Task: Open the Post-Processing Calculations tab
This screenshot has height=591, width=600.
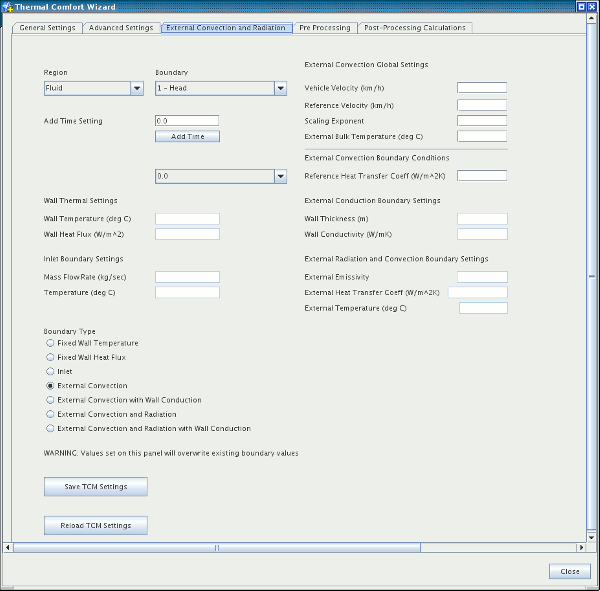Action: 415,28
